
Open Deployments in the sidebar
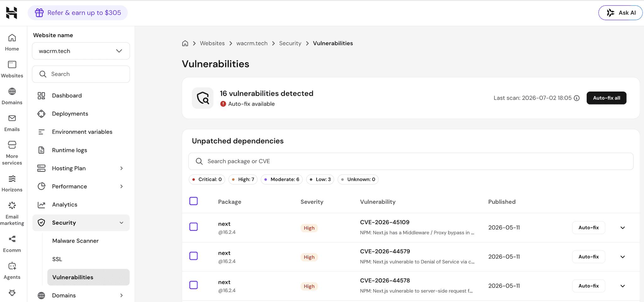pos(81,114)
